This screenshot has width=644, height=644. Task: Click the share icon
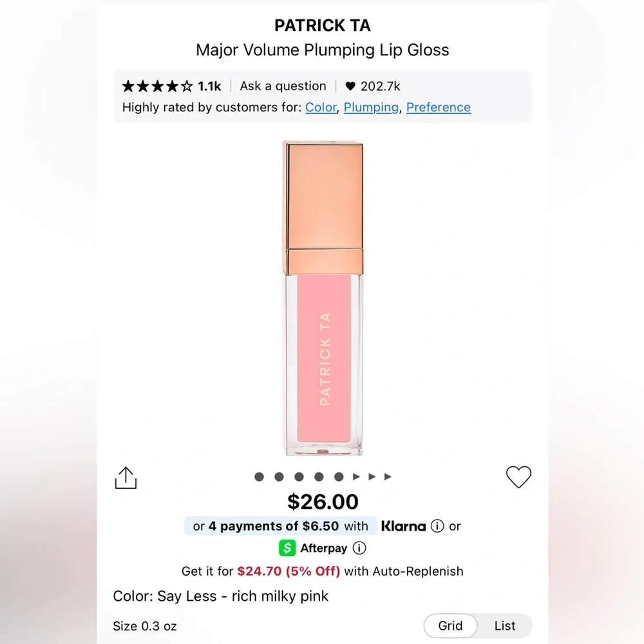(126, 477)
